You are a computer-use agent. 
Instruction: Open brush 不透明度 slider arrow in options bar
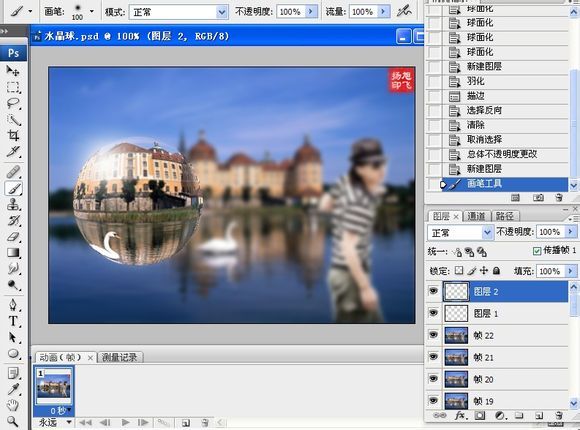[x=311, y=12]
